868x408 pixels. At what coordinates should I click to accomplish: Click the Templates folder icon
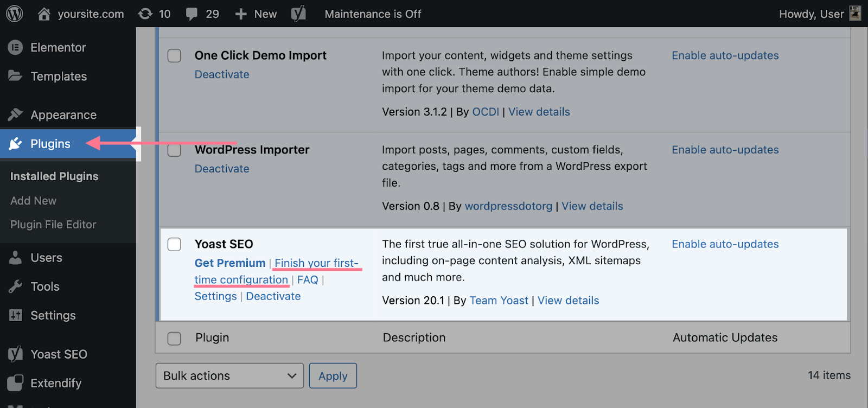pos(15,76)
